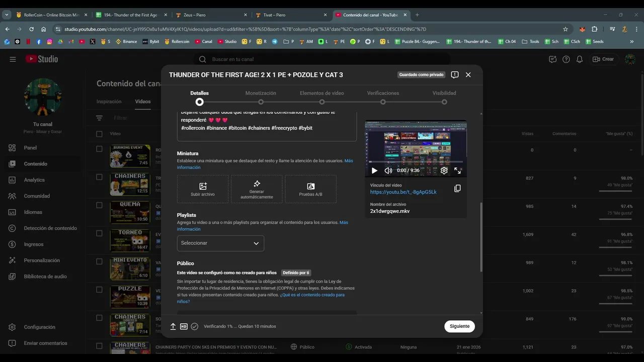This screenshot has width=644, height=362.
Task: Check the CHAINERS SORTEO 7:14 row checkbox
Action: tap(99, 318)
